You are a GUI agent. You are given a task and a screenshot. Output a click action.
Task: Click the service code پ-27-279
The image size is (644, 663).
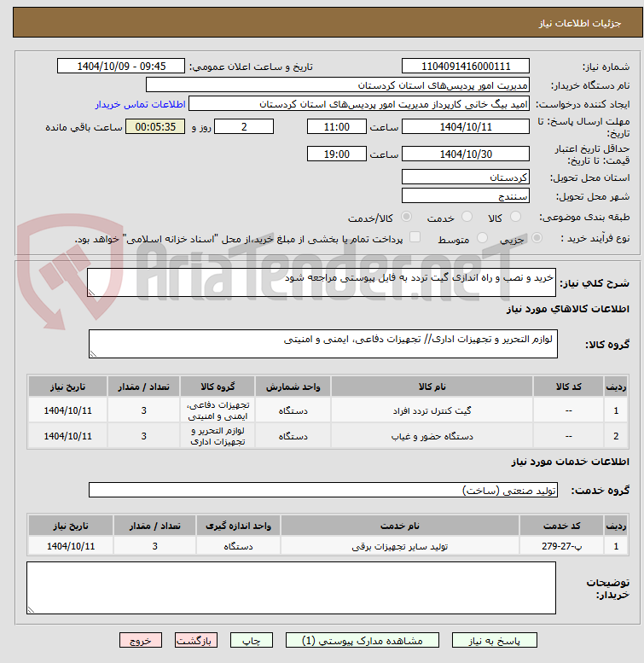561,546
